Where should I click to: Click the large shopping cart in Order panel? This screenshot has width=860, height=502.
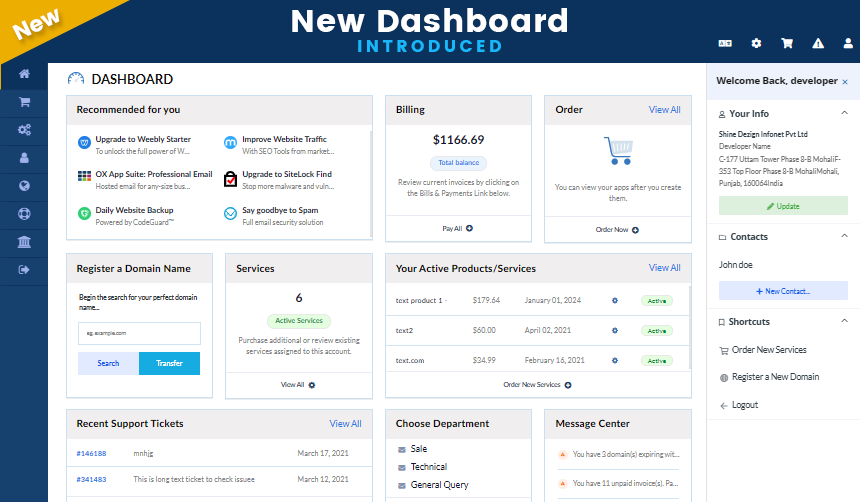619,150
